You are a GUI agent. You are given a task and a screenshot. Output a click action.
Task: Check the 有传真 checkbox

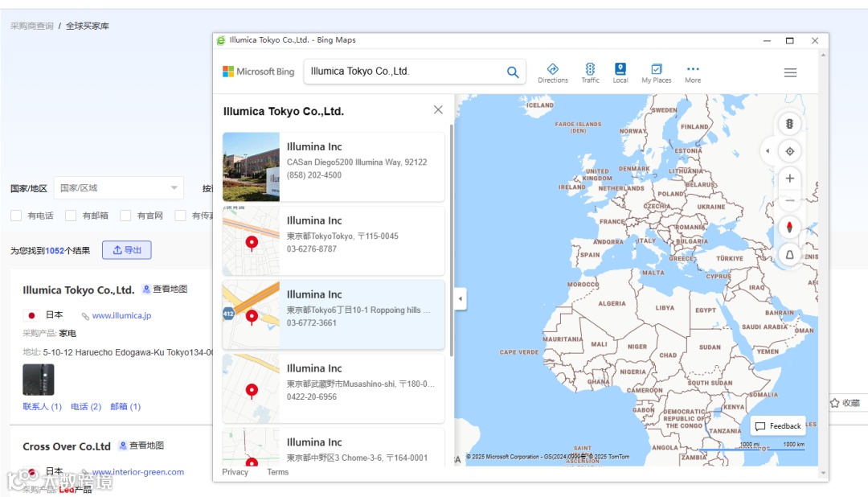[180, 216]
